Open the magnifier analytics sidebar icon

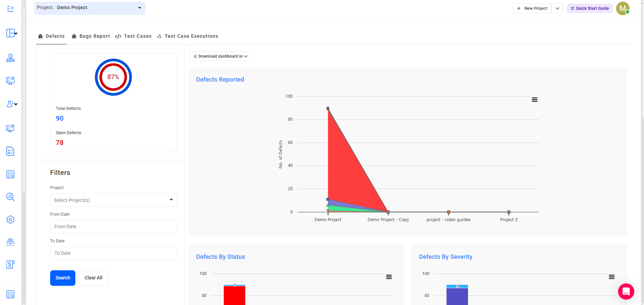coord(10,197)
